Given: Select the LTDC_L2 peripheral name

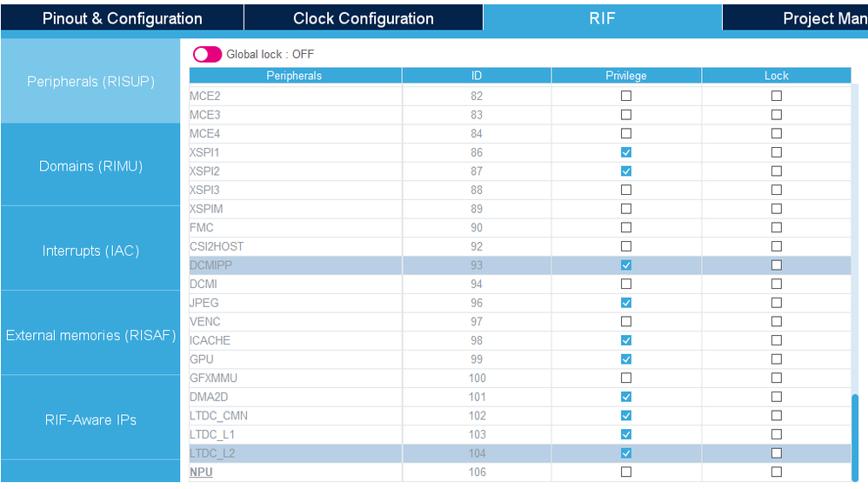Looking at the screenshot, I should [212, 453].
